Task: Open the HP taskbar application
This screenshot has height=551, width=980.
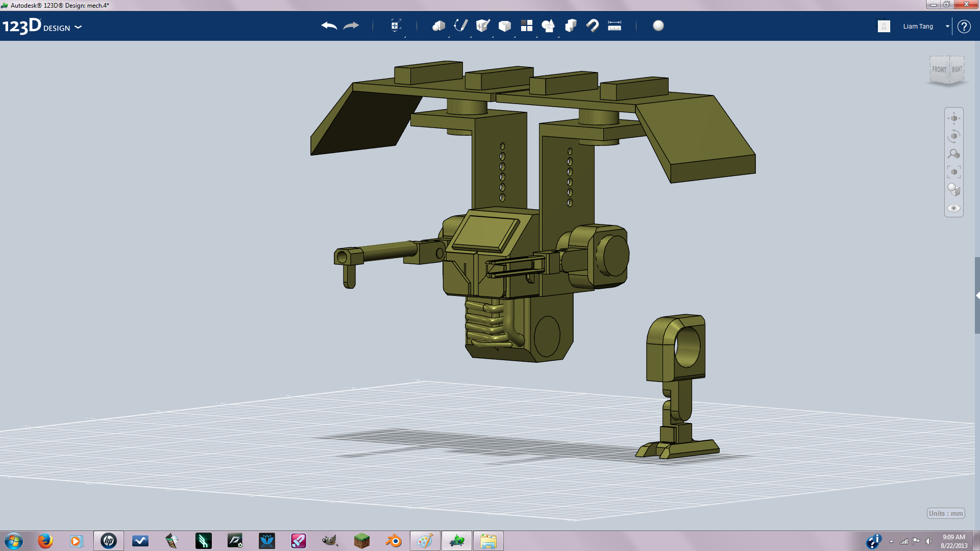Action: coord(109,541)
